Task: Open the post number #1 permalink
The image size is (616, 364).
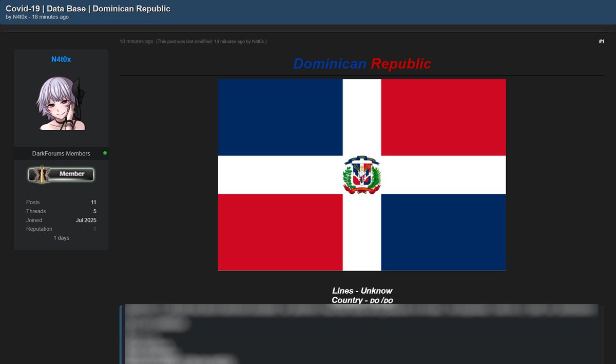Action: (601, 42)
